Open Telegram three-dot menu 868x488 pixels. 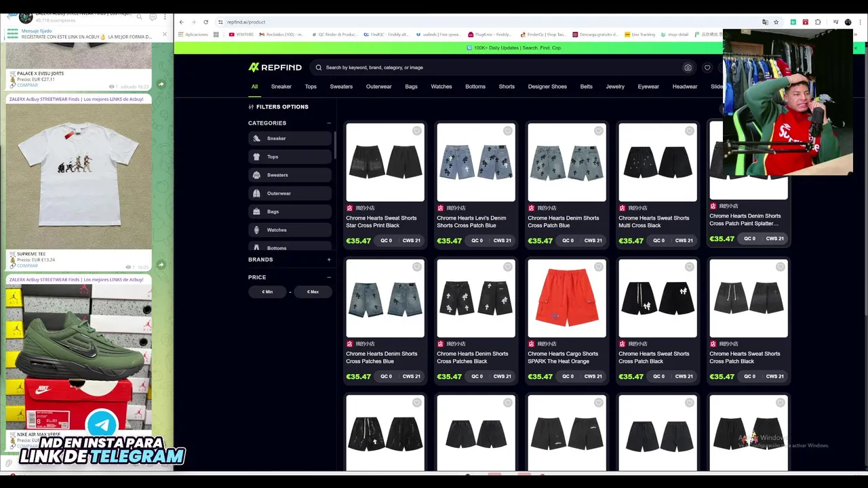(x=165, y=16)
